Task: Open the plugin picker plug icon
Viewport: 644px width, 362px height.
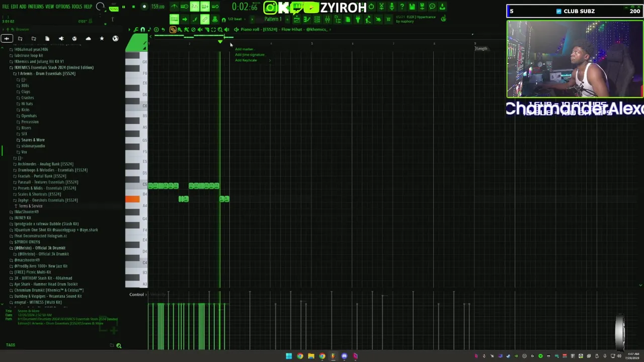Action: point(358,19)
